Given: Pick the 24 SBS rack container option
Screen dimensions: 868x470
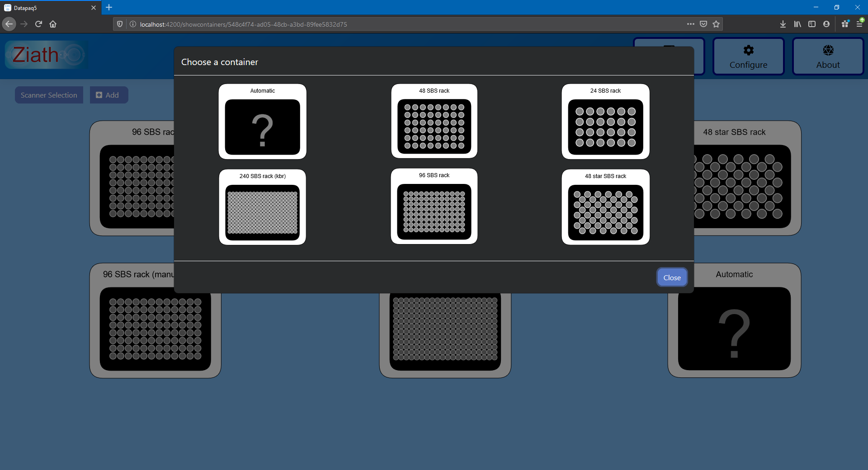Looking at the screenshot, I should click(605, 122).
